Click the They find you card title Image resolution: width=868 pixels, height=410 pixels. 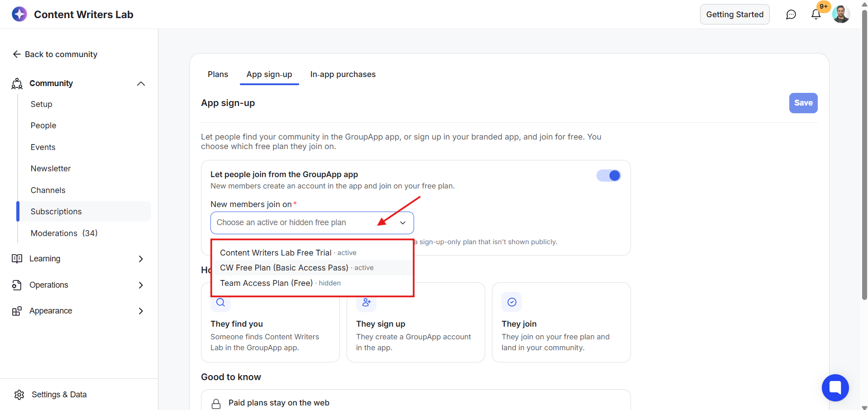coord(237,324)
